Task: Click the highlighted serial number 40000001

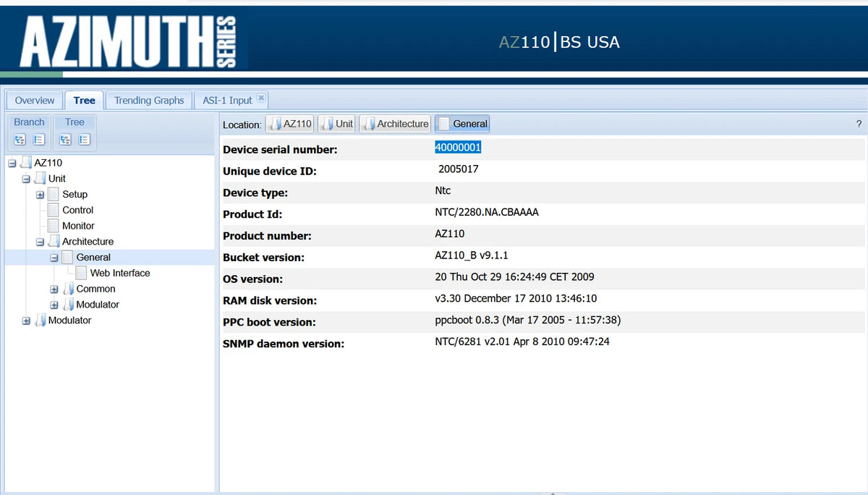Action: coord(458,147)
